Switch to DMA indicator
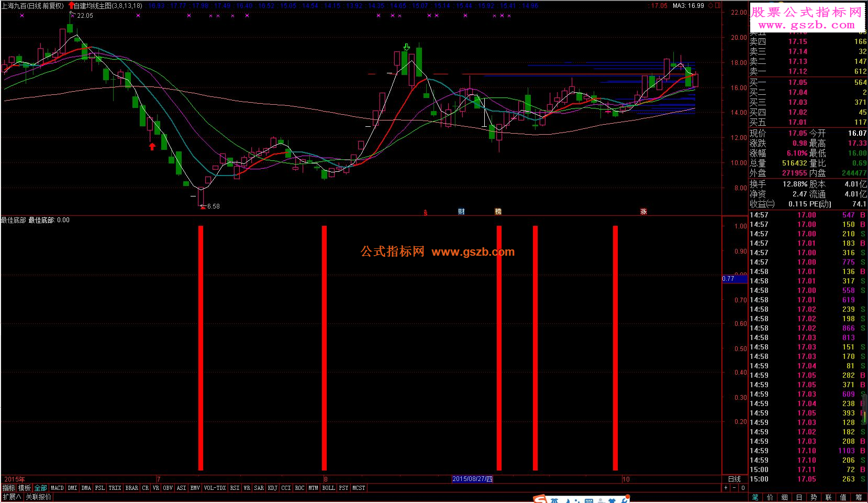The image size is (868, 503). pos(86,488)
